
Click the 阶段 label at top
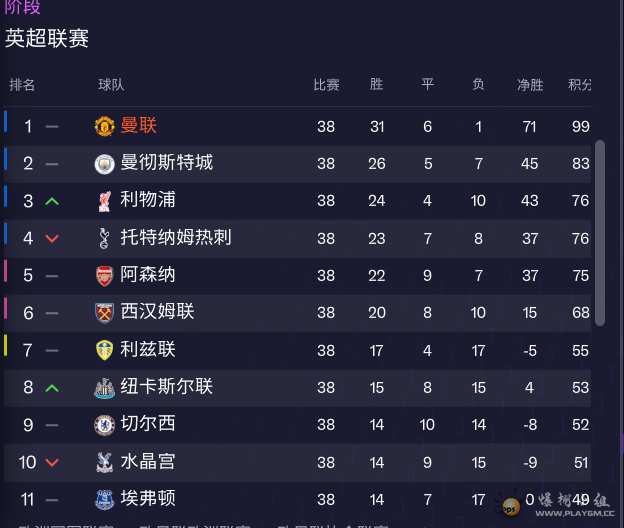(x=23, y=8)
